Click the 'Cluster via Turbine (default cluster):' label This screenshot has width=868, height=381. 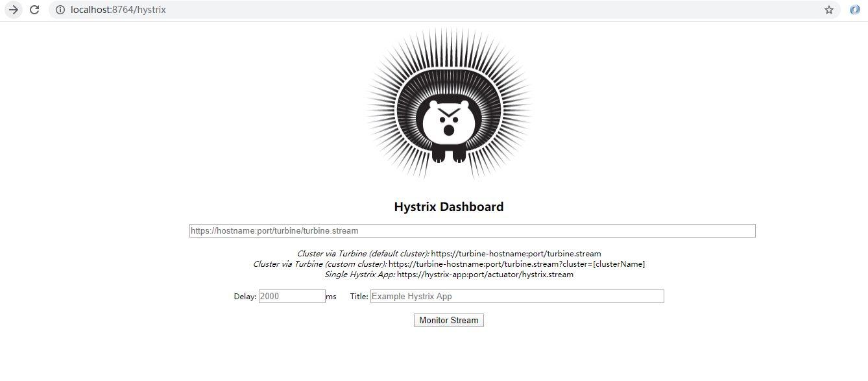pos(363,254)
